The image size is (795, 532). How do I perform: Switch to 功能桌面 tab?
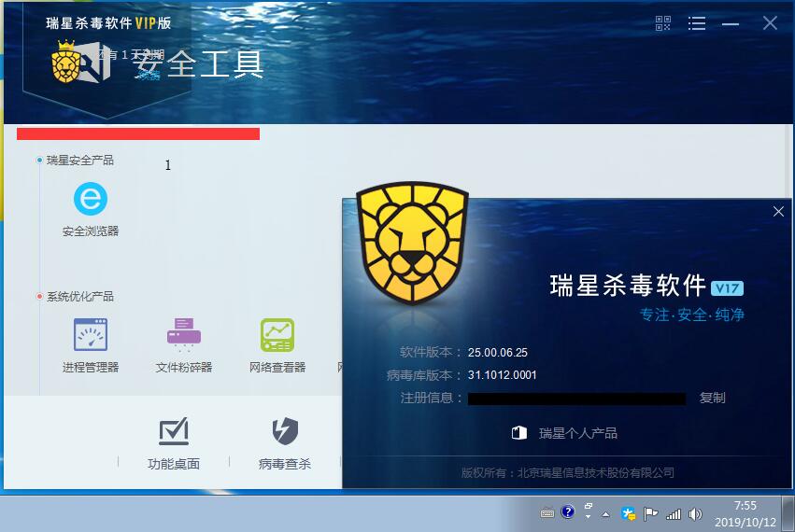tap(174, 444)
